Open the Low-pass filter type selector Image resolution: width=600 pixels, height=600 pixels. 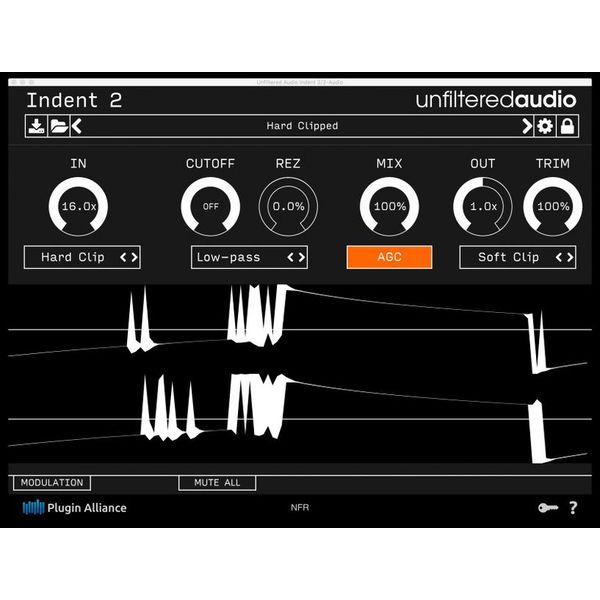click(249, 257)
